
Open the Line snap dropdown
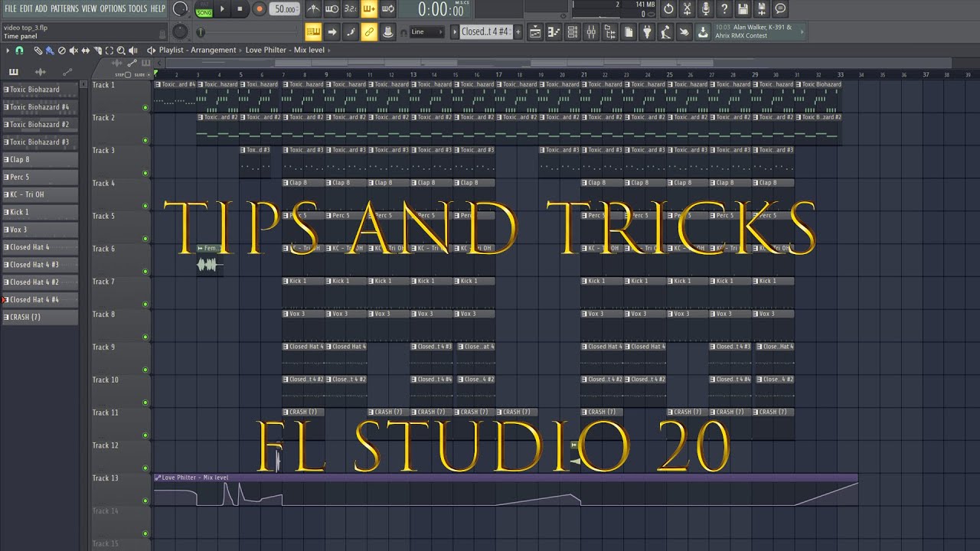point(427,32)
